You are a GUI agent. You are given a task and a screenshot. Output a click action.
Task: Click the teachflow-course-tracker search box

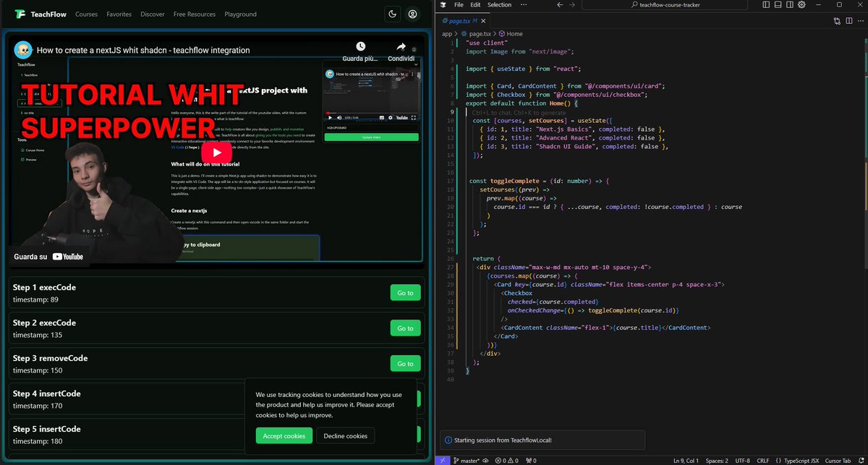coord(663,5)
